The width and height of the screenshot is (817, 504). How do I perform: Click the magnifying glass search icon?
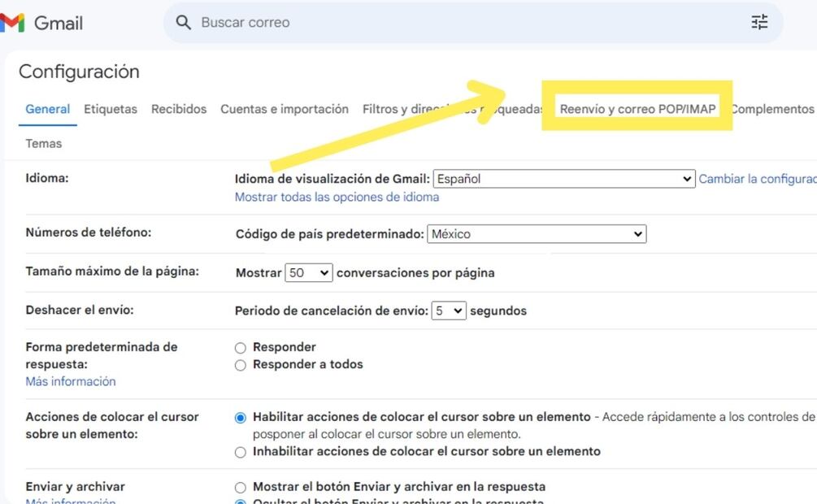click(x=185, y=23)
